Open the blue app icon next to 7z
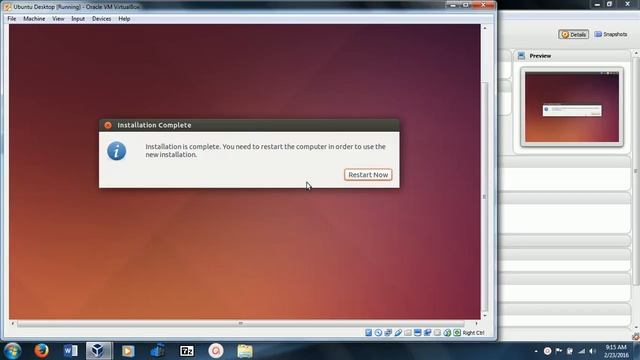The image size is (640, 360). coord(157,351)
